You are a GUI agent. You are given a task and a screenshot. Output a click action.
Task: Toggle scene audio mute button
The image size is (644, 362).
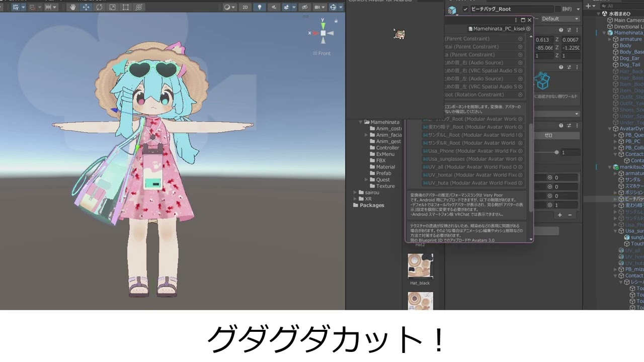pyautogui.click(x=273, y=7)
